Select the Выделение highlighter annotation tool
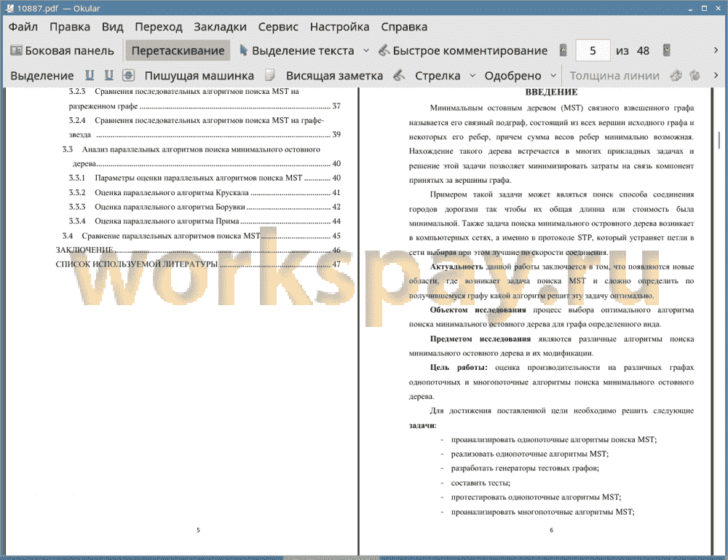The image size is (728, 560). (x=41, y=76)
